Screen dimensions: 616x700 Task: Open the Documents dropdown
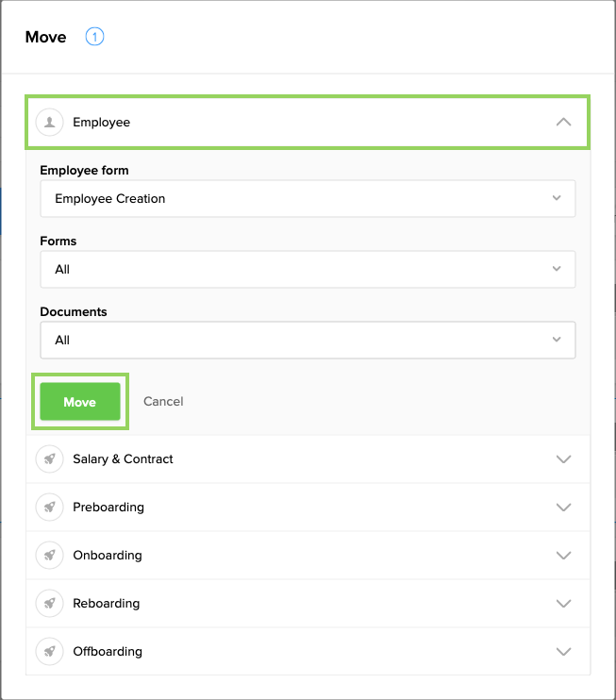coord(308,340)
